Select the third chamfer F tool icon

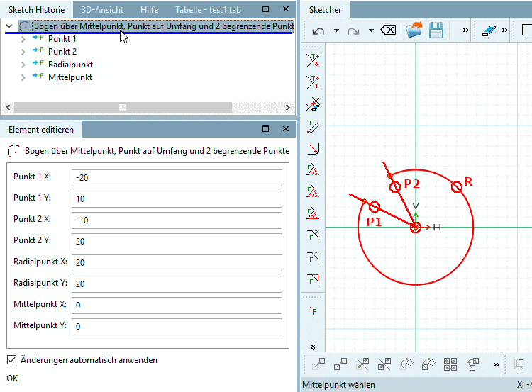pyautogui.click(x=313, y=280)
